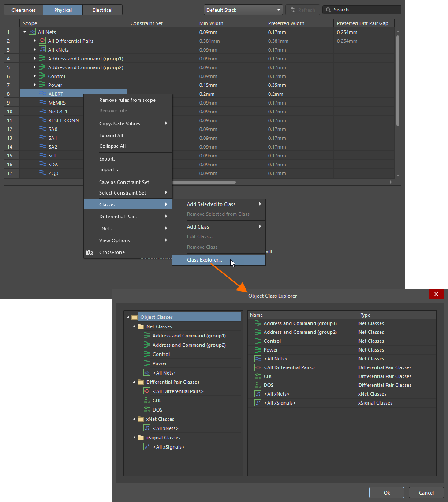
Task: Click the horizontal scrollbar of the constraints table
Action: (204, 182)
